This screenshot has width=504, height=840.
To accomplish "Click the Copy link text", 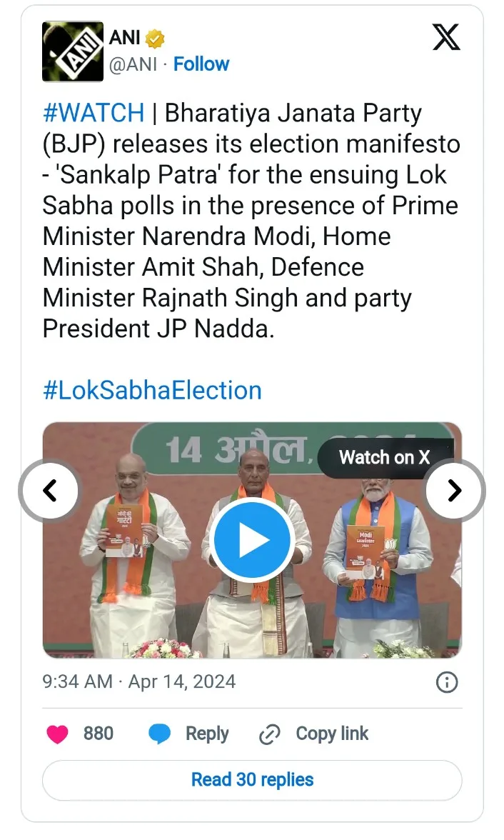I will coord(332,734).
